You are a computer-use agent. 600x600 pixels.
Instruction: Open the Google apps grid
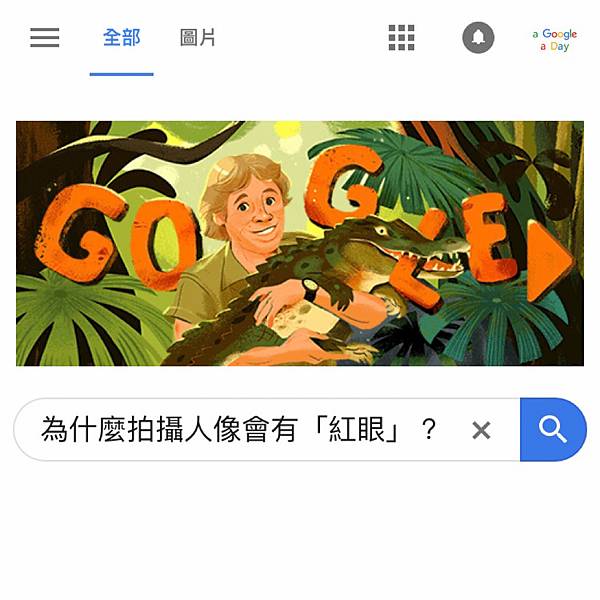tap(401, 38)
